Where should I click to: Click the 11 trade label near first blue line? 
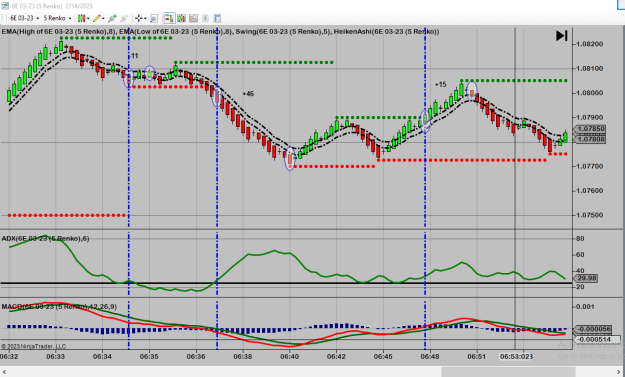point(134,56)
